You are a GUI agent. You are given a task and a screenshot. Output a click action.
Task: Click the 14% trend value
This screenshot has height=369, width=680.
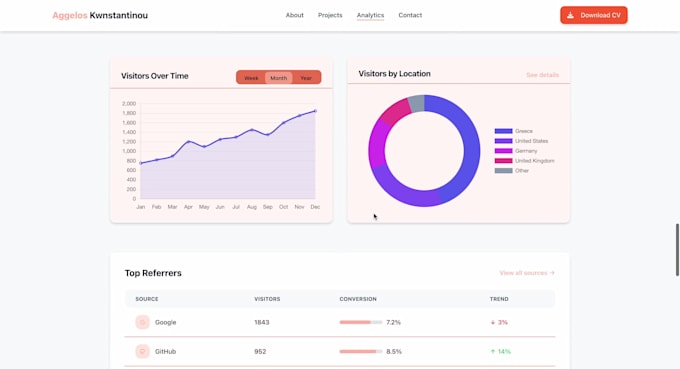click(x=504, y=352)
